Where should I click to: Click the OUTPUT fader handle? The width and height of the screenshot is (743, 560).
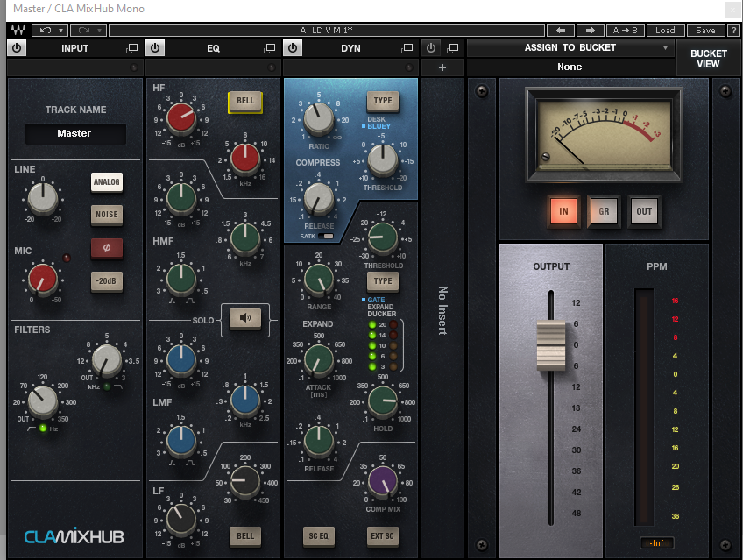pos(551,344)
